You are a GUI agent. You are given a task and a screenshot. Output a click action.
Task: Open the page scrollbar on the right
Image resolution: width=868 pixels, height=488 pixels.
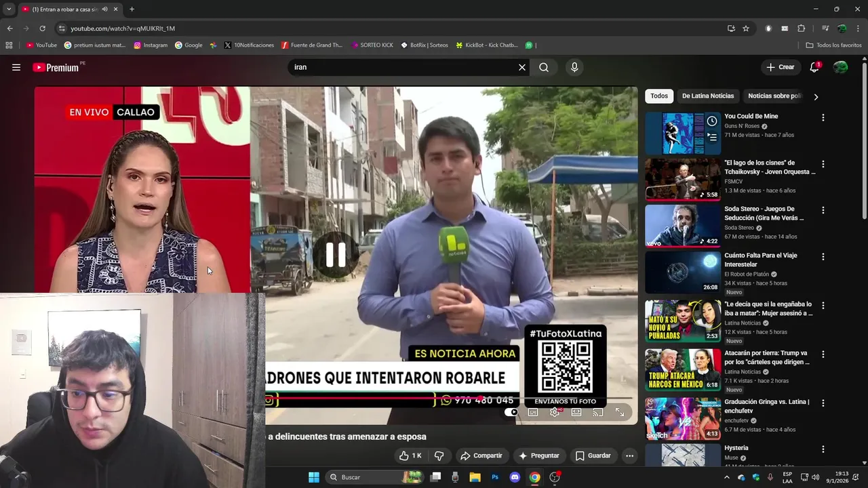coord(864,142)
